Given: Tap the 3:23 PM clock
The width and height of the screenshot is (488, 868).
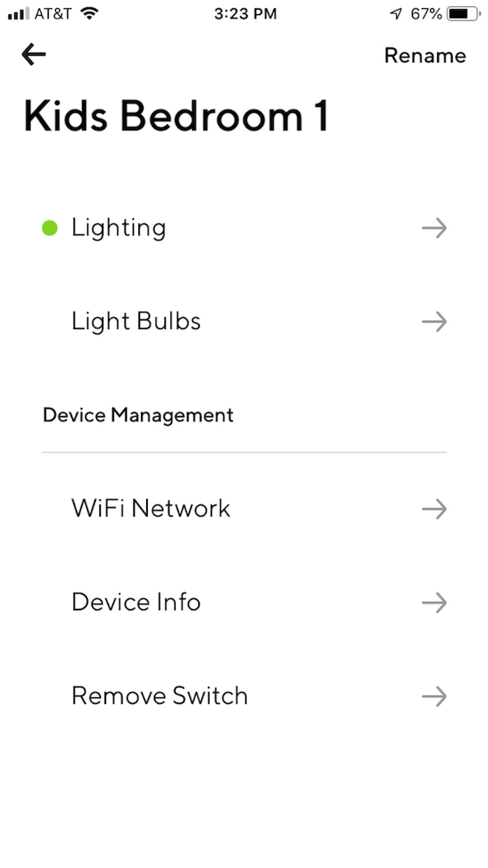Looking at the screenshot, I should (245, 13).
